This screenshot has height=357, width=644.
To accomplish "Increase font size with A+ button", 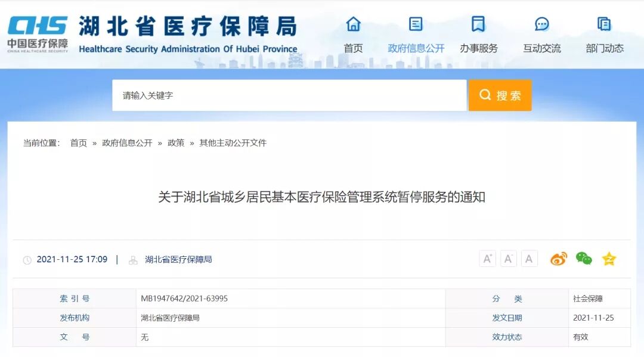I will coord(488,259).
